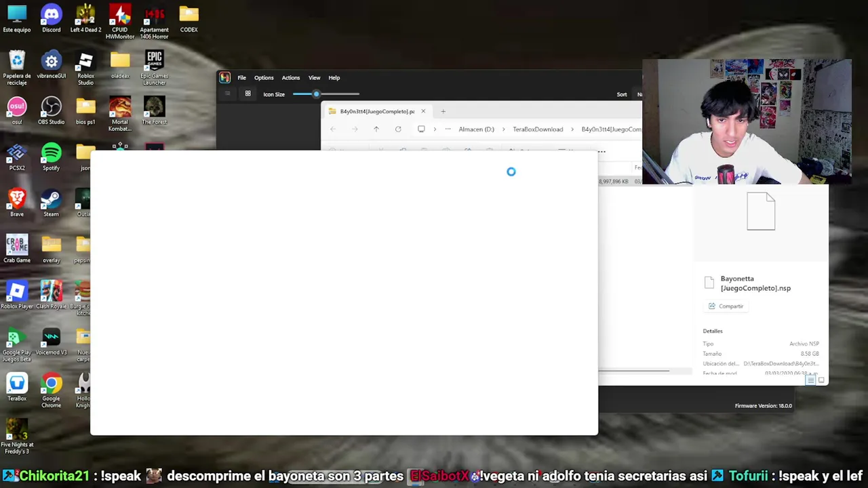The image size is (868, 488).
Task: Launch the Brave browser shortcut
Action: coord(17,203)
